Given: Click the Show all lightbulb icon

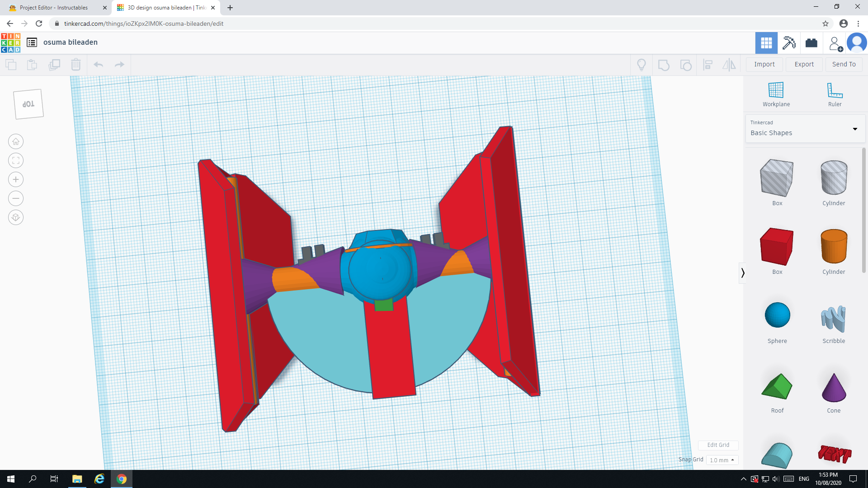Looking at the screenshot, I should click(642, 65).
